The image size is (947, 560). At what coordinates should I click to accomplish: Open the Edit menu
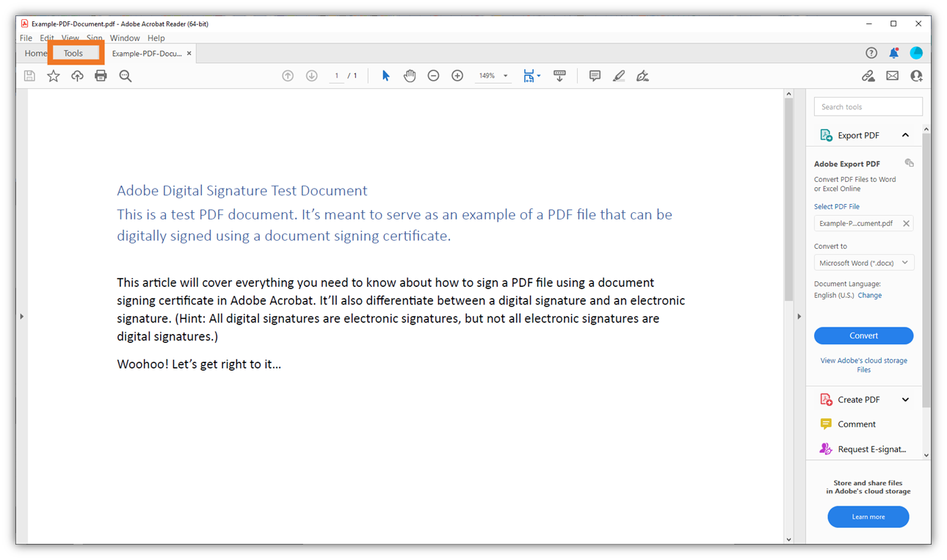coord(46,37)
